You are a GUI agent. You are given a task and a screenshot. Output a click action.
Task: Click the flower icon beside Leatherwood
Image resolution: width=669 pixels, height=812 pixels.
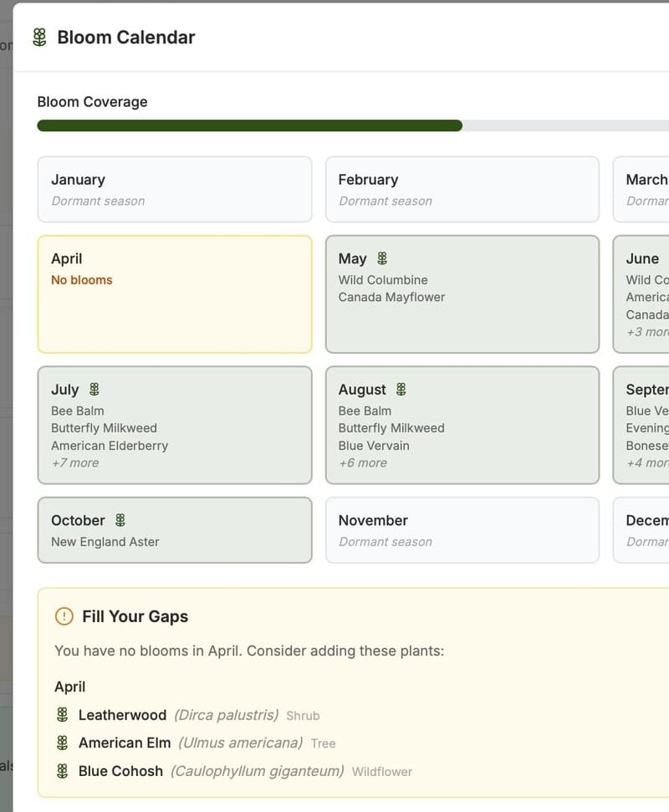tap(63, 715)
